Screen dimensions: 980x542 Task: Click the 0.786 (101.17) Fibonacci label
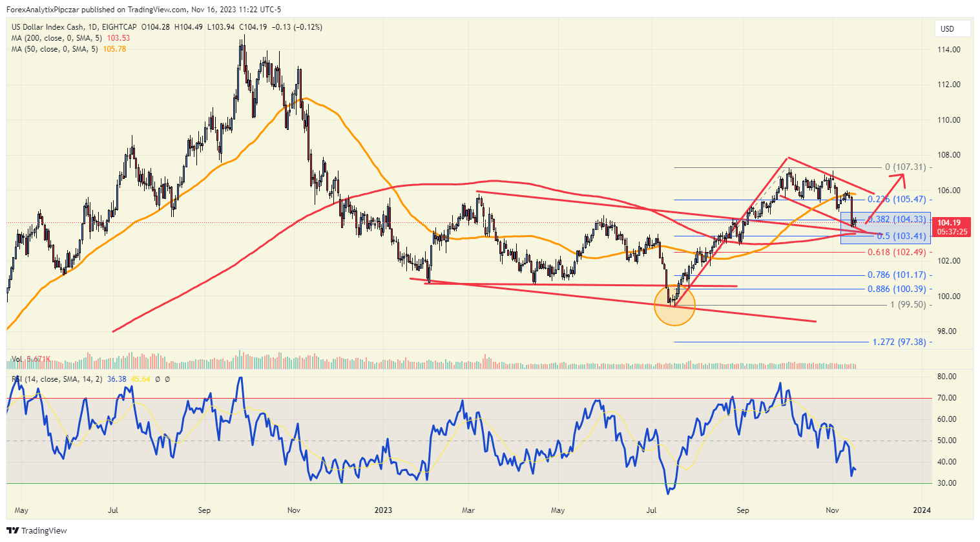click(x=897, y=275)
